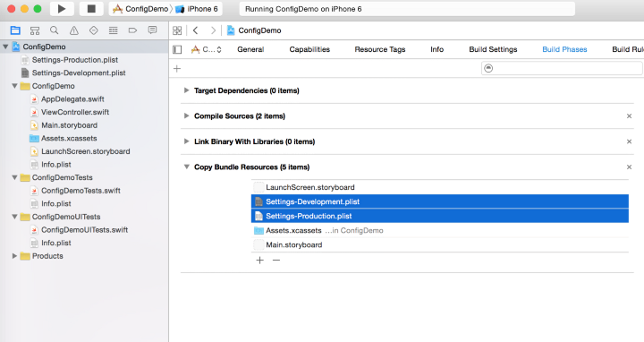Click the build phases filter field
This screenshot has height=342, width=644.
561,68
